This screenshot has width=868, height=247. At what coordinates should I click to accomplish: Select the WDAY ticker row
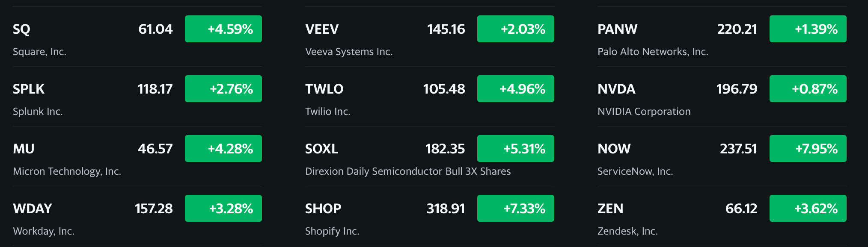click(x=137, y=216)
